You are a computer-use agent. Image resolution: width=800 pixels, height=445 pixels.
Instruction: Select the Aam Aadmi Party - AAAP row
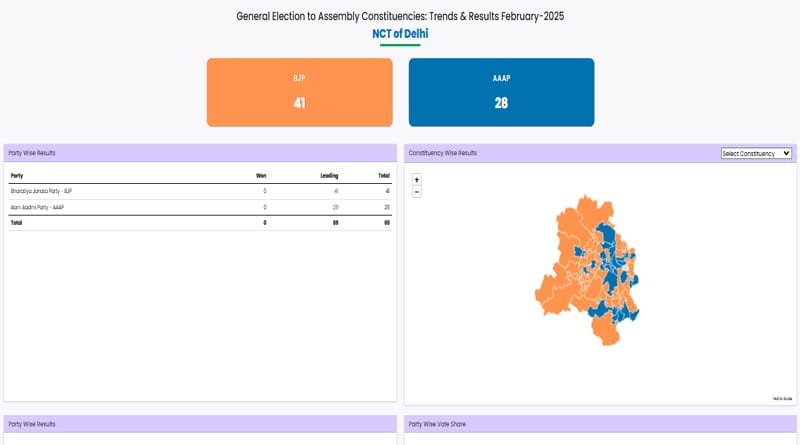click(38, 206)
